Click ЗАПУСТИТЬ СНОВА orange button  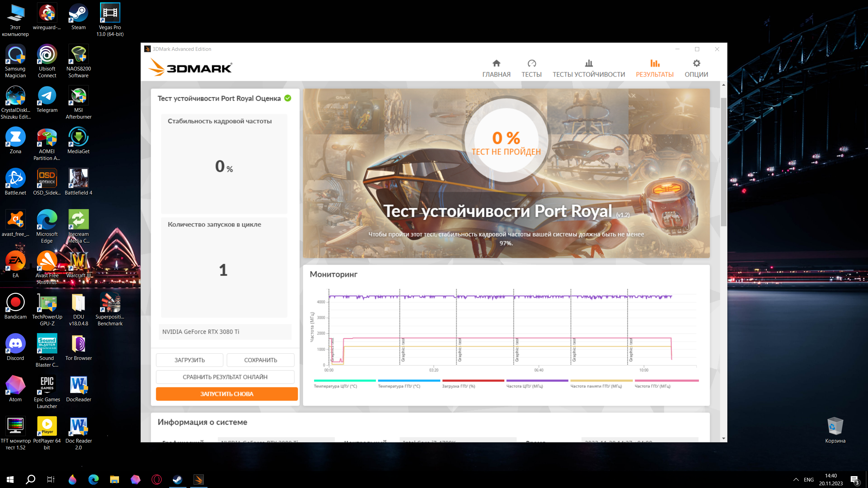pos(226,394)
